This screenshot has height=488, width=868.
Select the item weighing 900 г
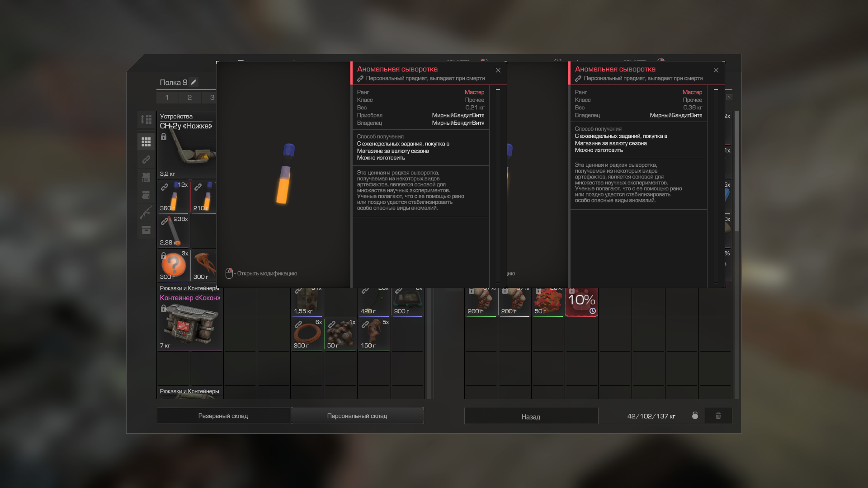pos(407,301)
